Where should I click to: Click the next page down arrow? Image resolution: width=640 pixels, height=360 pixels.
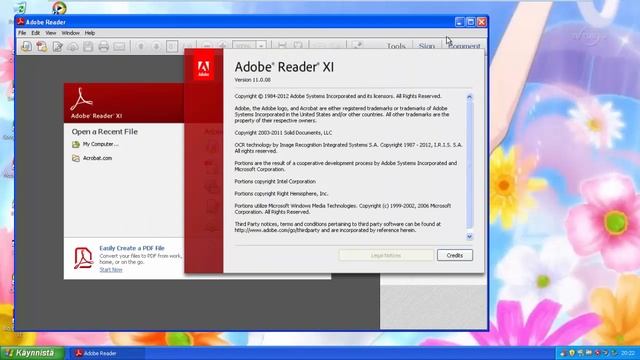point(156,47)
